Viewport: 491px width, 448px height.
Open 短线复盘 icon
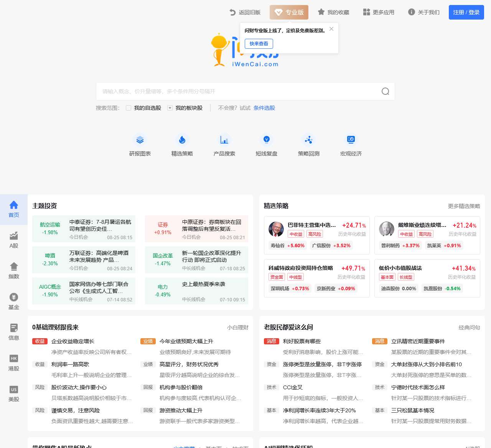coord(267,140)
